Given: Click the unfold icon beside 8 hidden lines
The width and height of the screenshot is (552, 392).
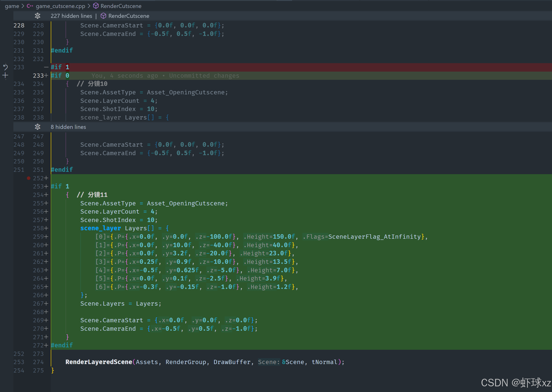Looking at the screenshot, I should tap(37, 127).
